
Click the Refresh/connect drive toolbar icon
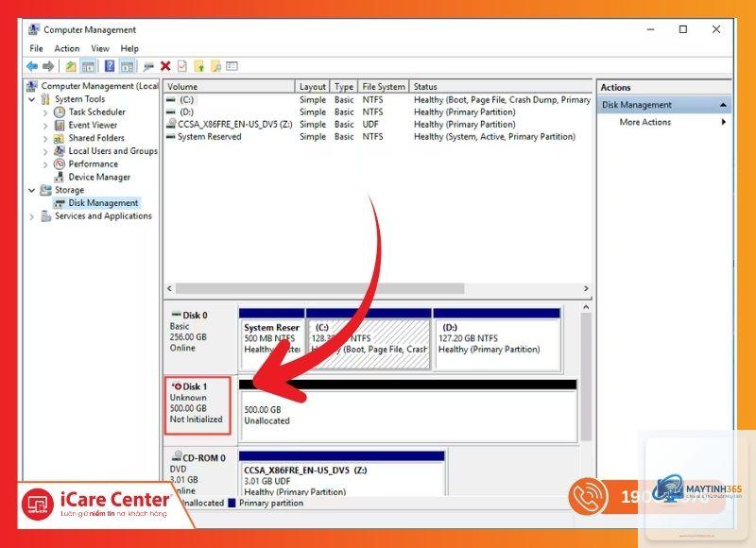point(148,66)
